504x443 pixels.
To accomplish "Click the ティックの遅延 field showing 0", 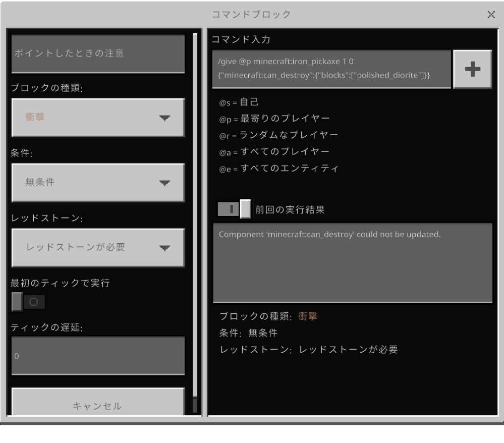I will point(98,356).
